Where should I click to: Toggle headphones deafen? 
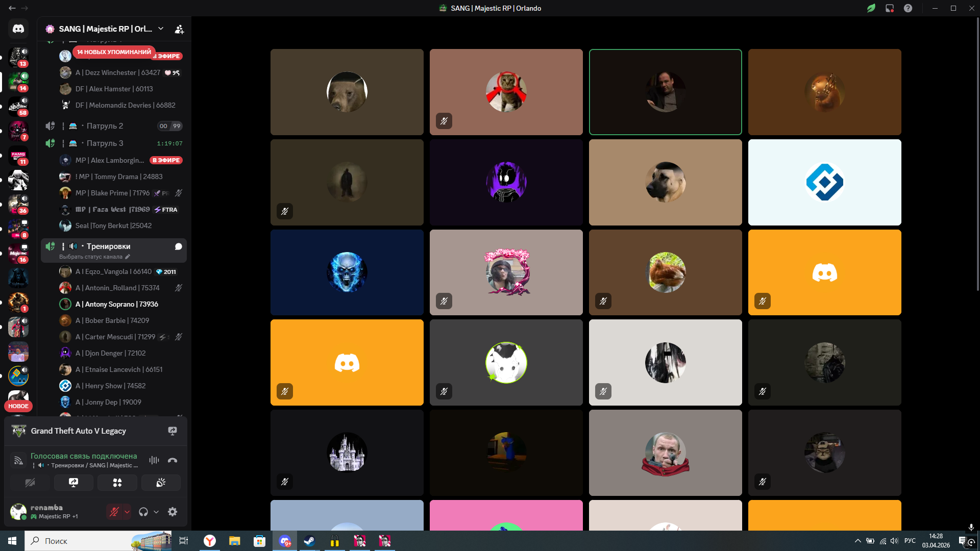[143, 512]
